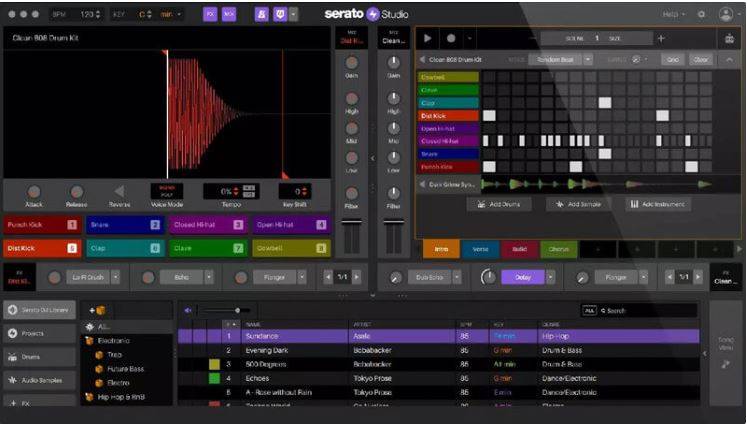Open the Random Beat mode dropdown

(x=588, y=59)
